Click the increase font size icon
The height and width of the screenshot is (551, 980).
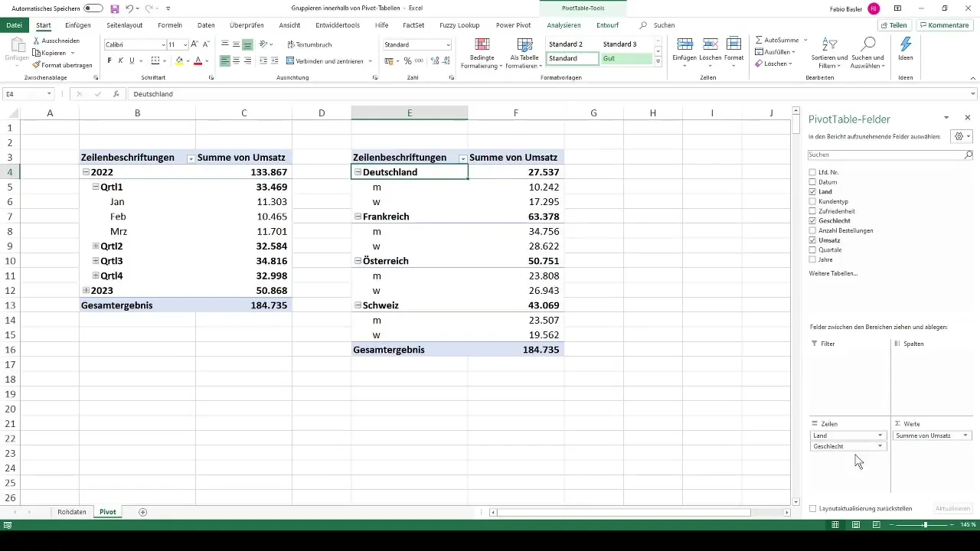pos(194,44)
